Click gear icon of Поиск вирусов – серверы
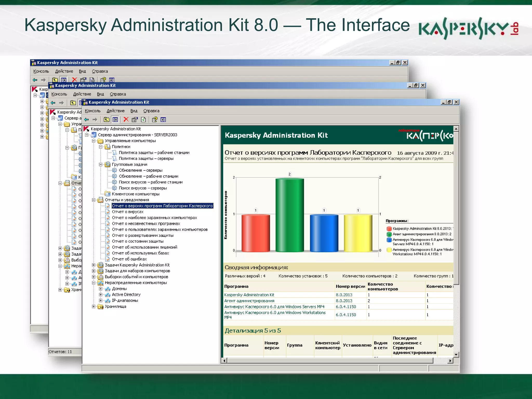Screen dimensions: 532x399 point(115,188)
